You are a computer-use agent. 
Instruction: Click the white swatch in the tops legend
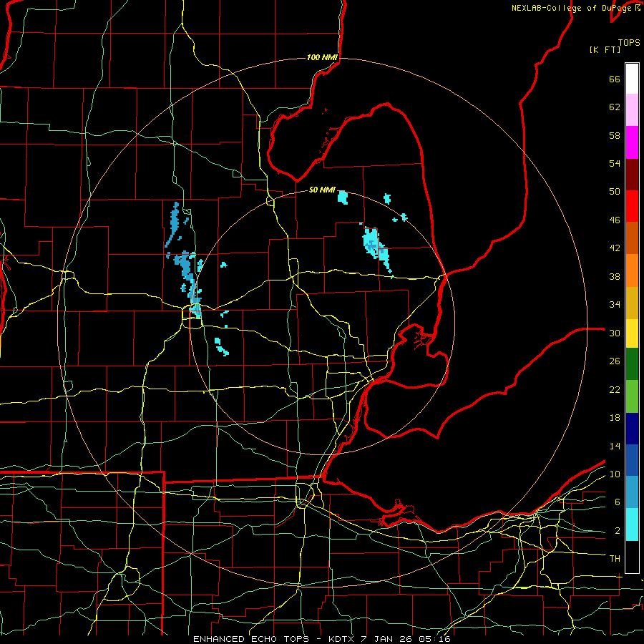click(x=632, y=79)
